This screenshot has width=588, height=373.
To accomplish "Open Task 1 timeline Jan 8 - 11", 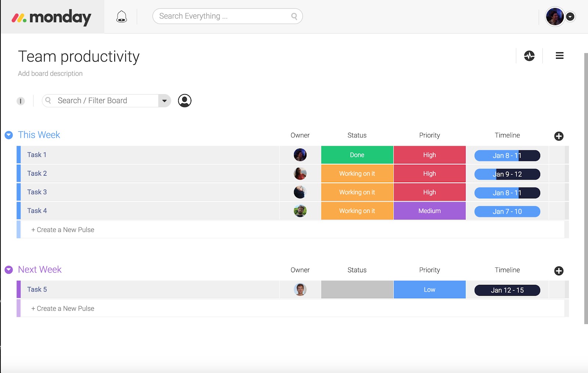I will [x=507, y=155].
